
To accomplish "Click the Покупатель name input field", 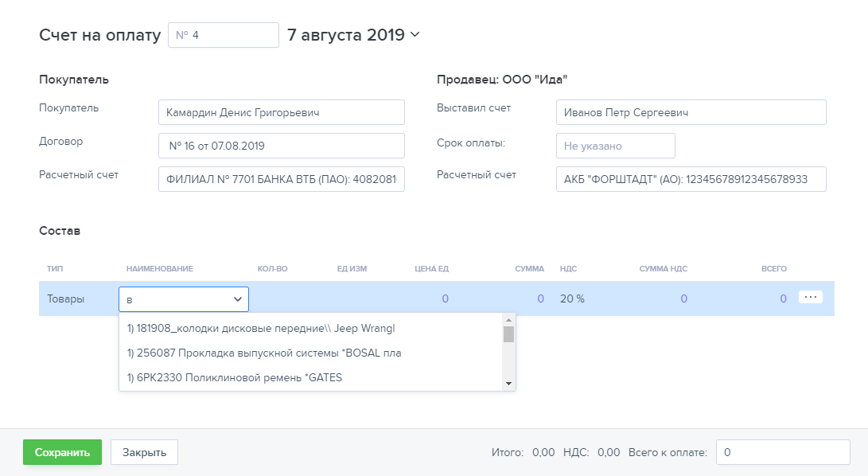I will [281, 112].
